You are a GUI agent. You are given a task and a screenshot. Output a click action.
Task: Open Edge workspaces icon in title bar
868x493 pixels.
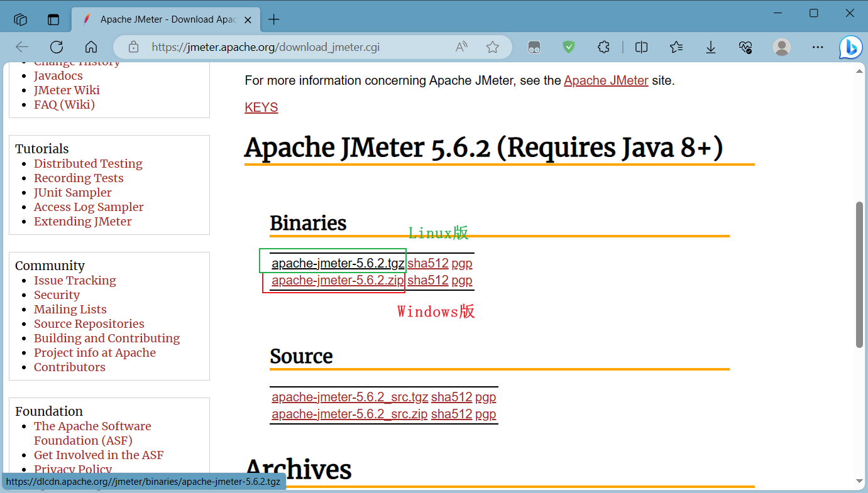(x=21, y=19)
